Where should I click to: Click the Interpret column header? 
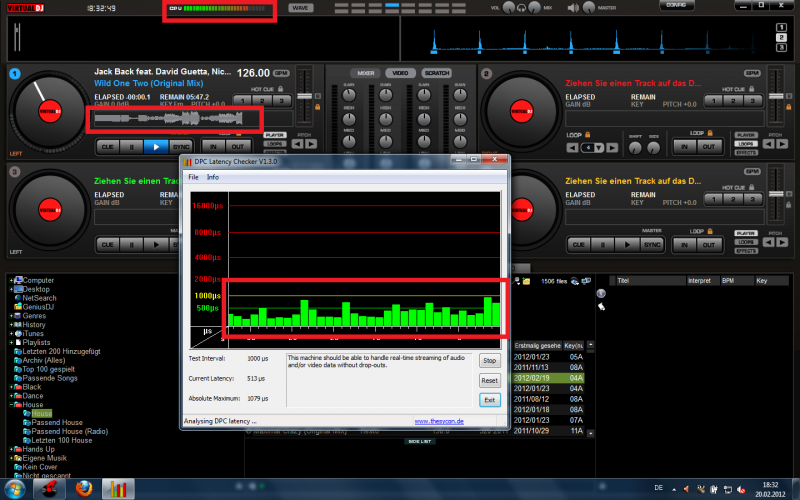[703, 281]
